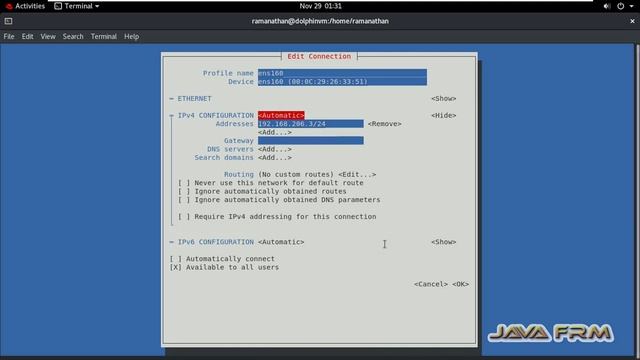Click the address field 192.168.206.3/24
This screenshot has height=360, width=640.
(311, 124)
